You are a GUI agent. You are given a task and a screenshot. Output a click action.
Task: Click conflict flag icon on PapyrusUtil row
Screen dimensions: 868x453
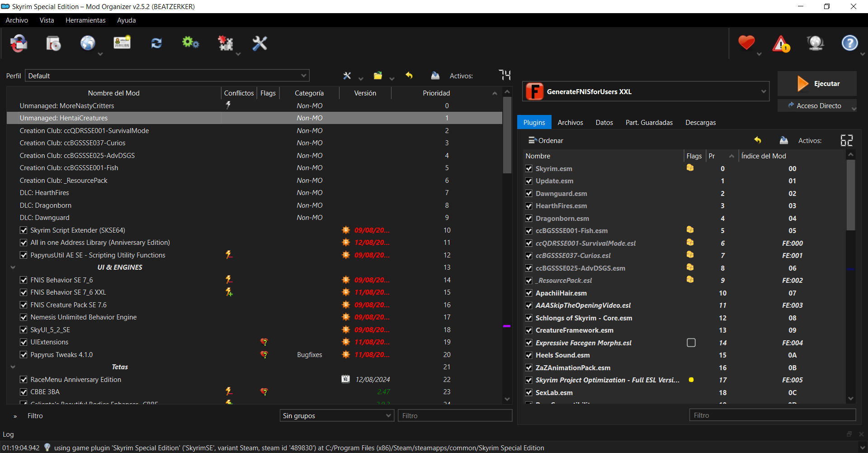[229, 255]
